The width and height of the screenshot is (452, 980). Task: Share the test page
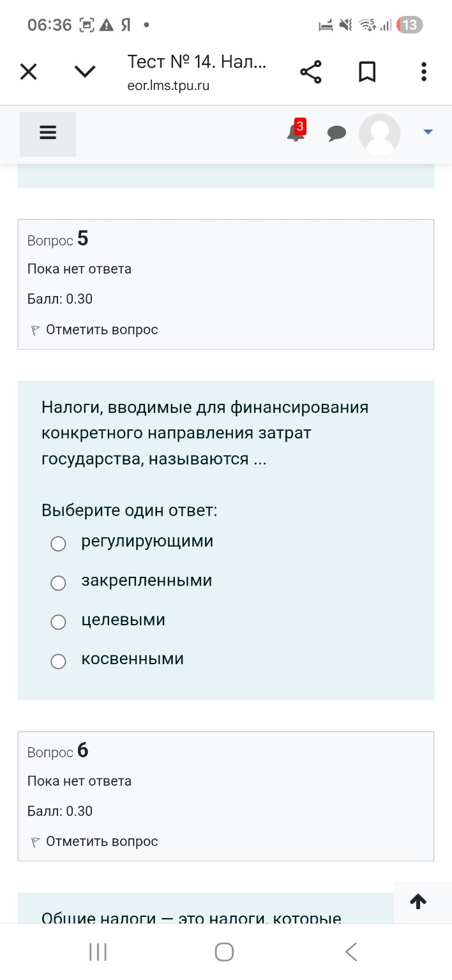tap(311, 71)
